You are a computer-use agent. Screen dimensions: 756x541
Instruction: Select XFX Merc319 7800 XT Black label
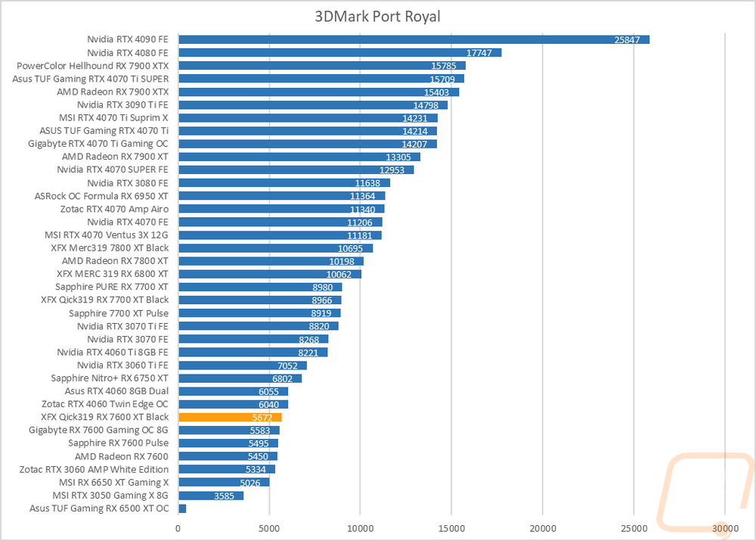point(110,248)
